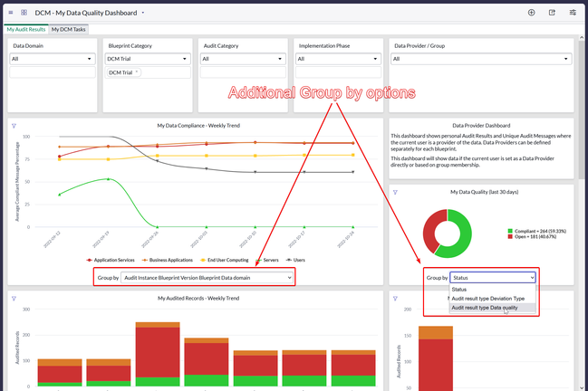The height and width of the screenshot is (391, 588).
Task: Toggle Servers legend series
Action: click(267, 260)
